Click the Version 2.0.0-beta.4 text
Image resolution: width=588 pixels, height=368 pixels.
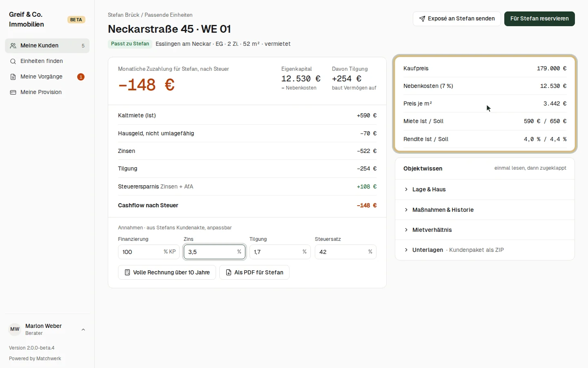(x=32, y=348)
